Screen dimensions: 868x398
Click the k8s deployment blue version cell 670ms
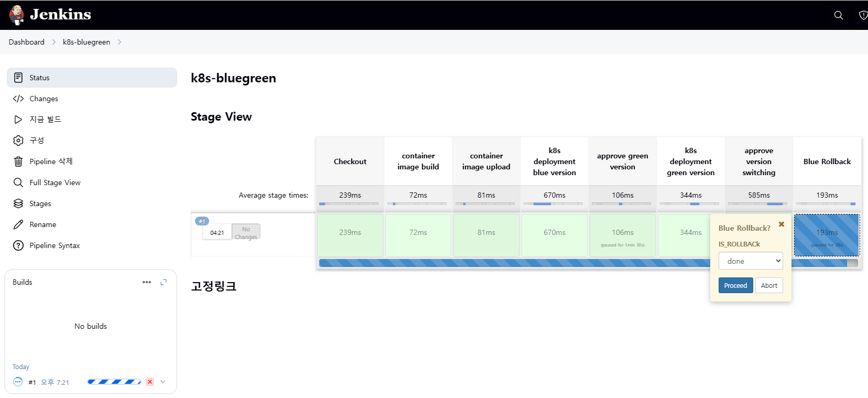555,235
